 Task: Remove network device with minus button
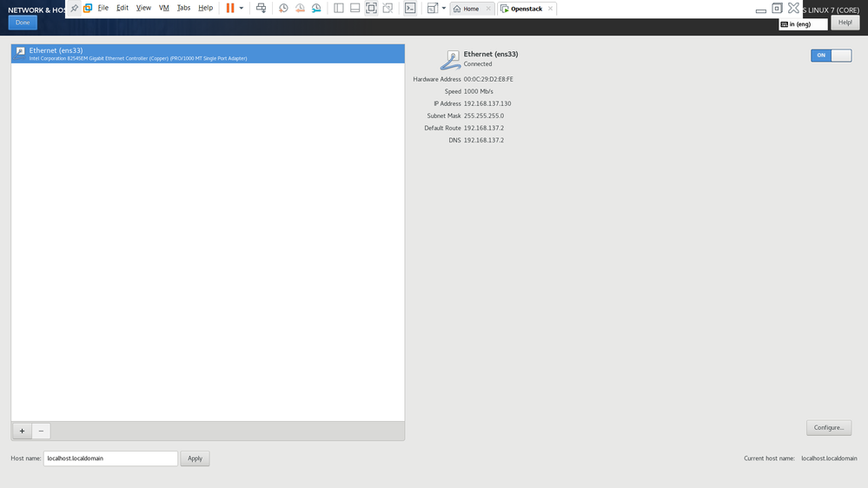pos(41,431)
